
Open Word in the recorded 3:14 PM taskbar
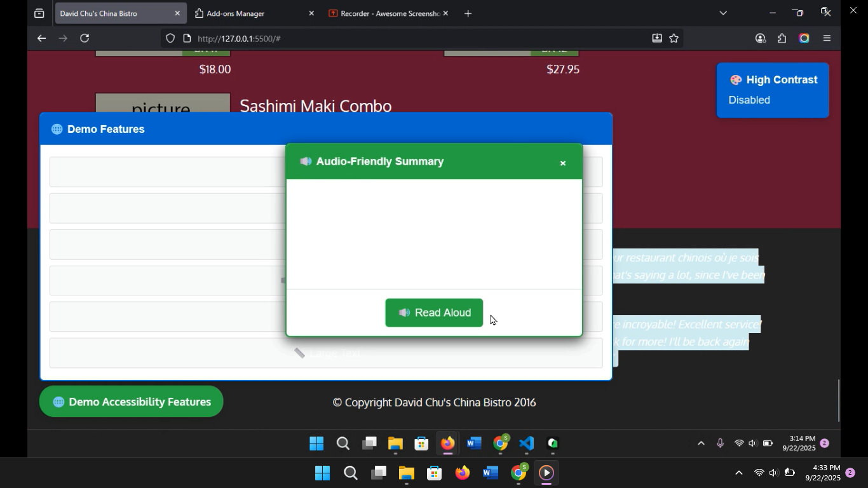[474, 444]
